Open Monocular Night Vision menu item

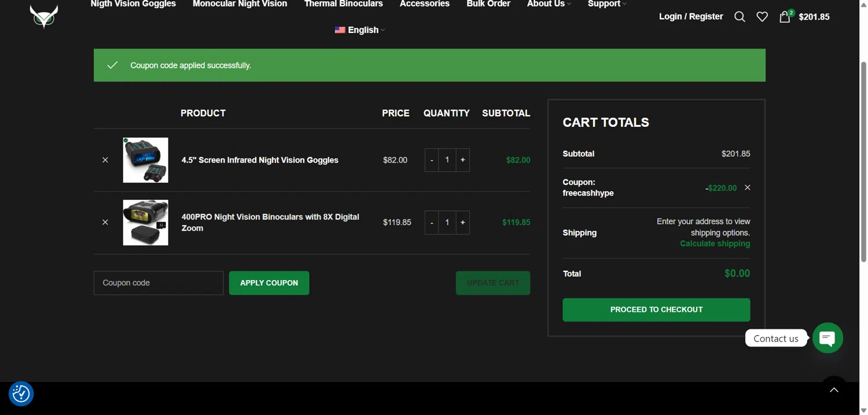click(x=240, y=4)
